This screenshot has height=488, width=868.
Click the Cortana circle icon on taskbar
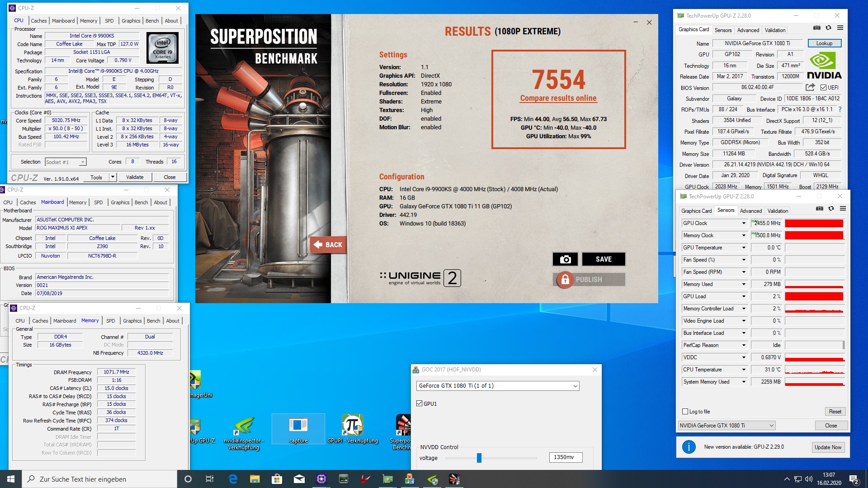pyautogui.click(x=188, y=479)
